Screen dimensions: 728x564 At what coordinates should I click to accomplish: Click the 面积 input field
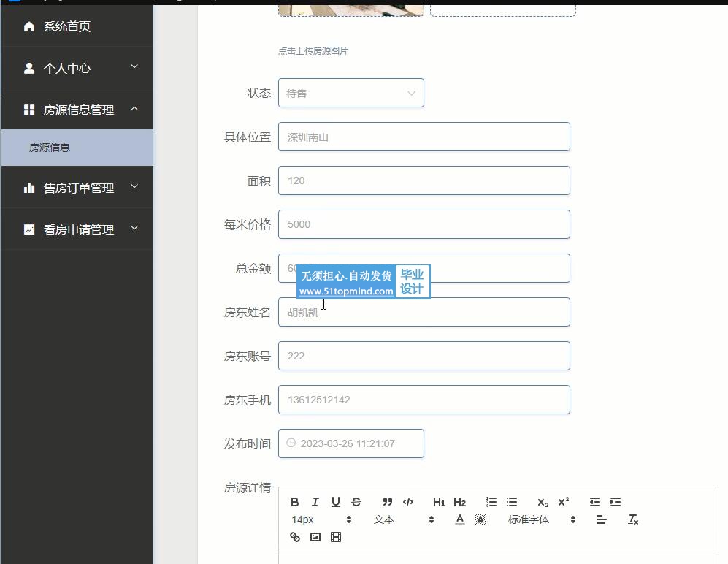coord(424,180)
